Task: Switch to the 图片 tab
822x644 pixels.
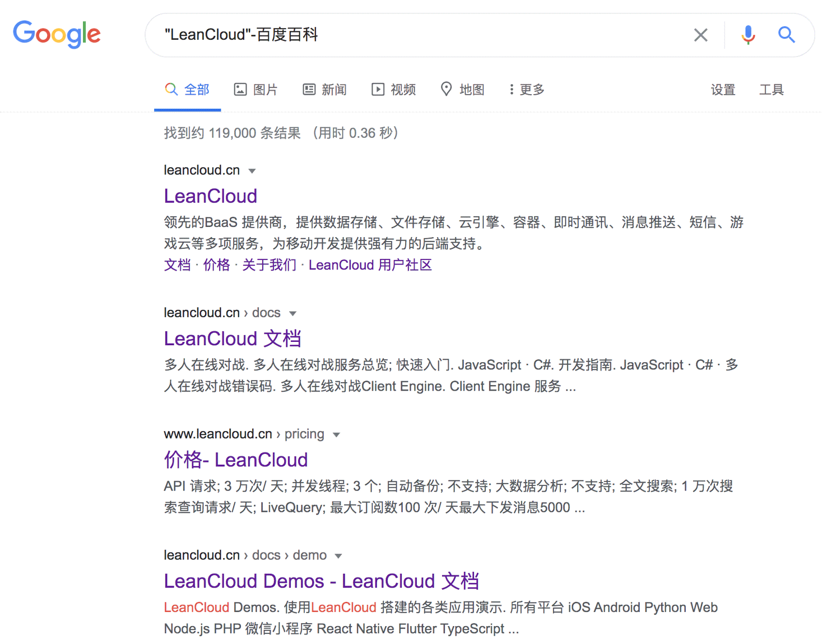Action: tap(256, 90)
